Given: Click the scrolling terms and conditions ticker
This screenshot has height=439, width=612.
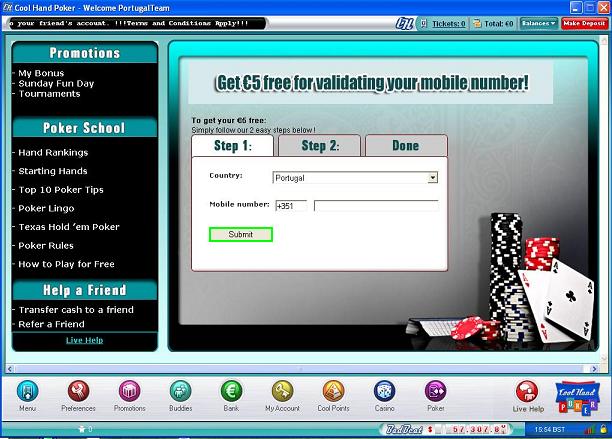Looking at the screenshot, I should point(137,23).
